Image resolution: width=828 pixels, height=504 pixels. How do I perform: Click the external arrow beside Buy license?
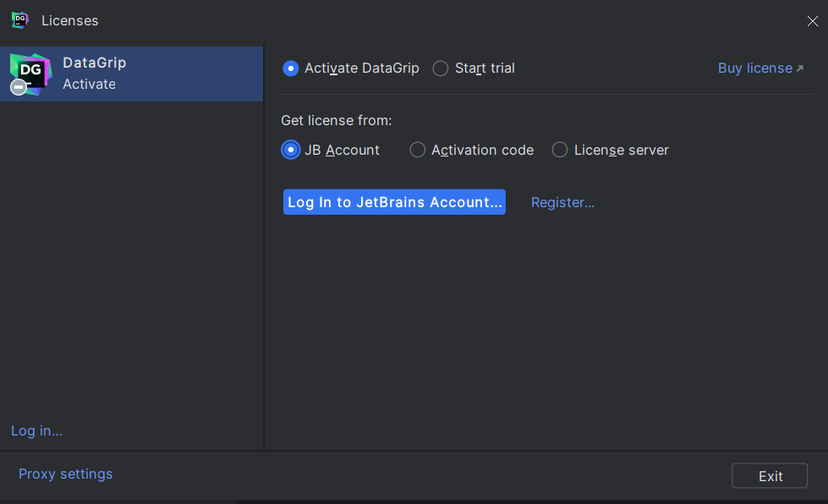coord(800,68)
